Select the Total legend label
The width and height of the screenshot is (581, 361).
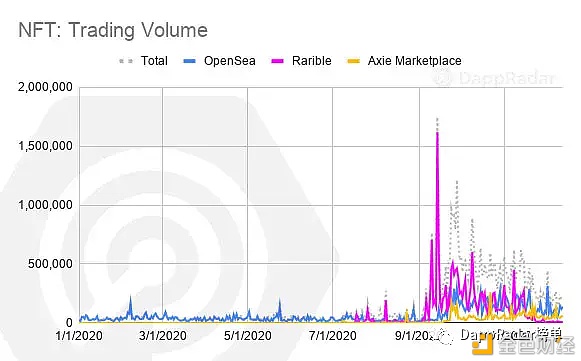(x=154, y=61)
